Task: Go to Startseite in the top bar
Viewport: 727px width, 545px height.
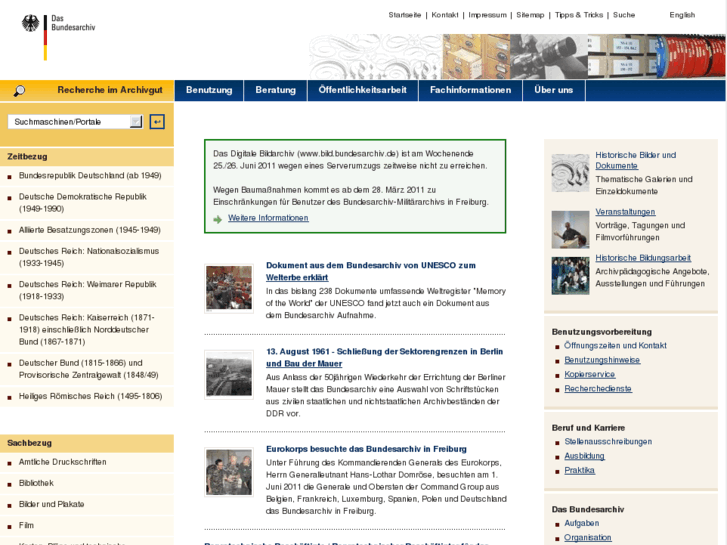Action: point(405,15)
